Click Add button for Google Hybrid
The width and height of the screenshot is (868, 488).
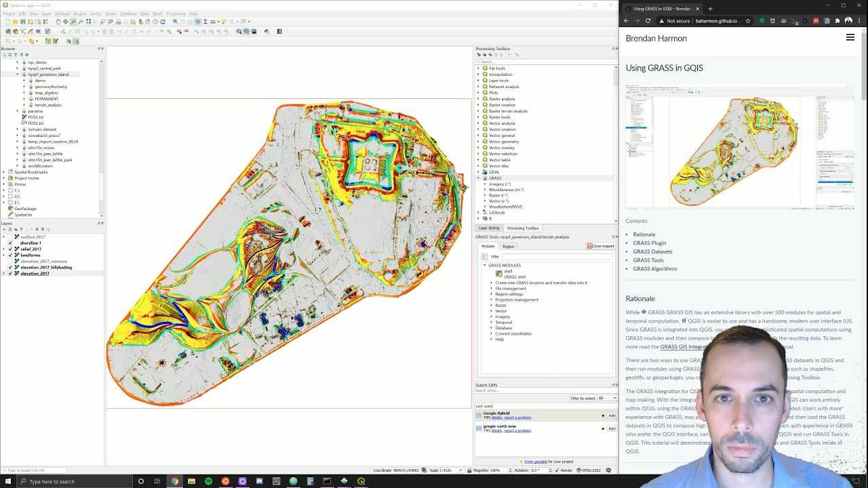point(612,415)
